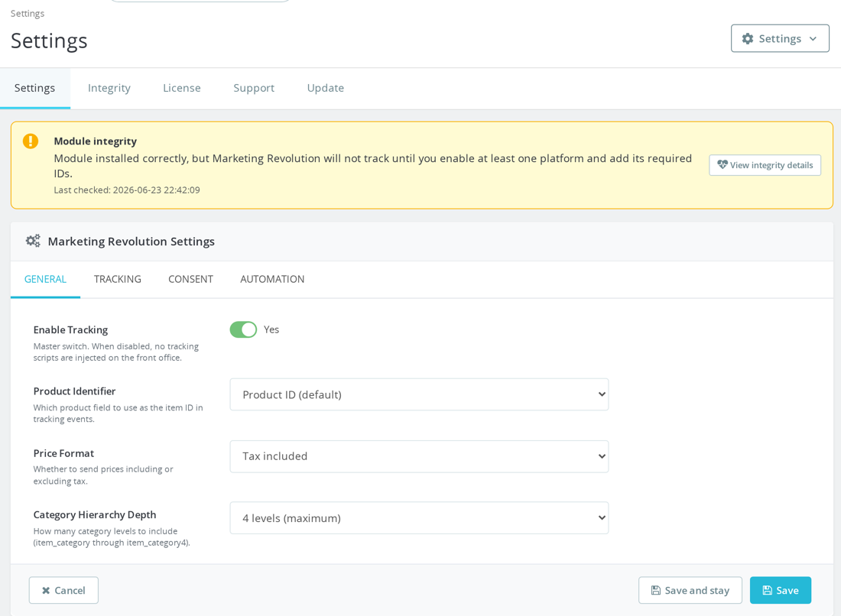This screenshot has width=841, height=616.
Task: Click the Cancel button
Action: coord(63,590)
